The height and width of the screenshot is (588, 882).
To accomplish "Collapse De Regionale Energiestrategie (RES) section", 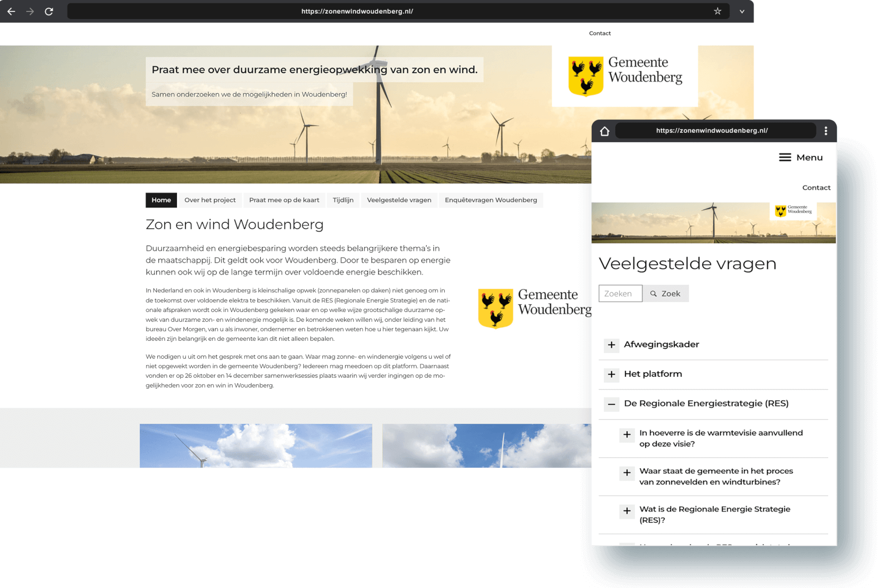I will [612, 404].
